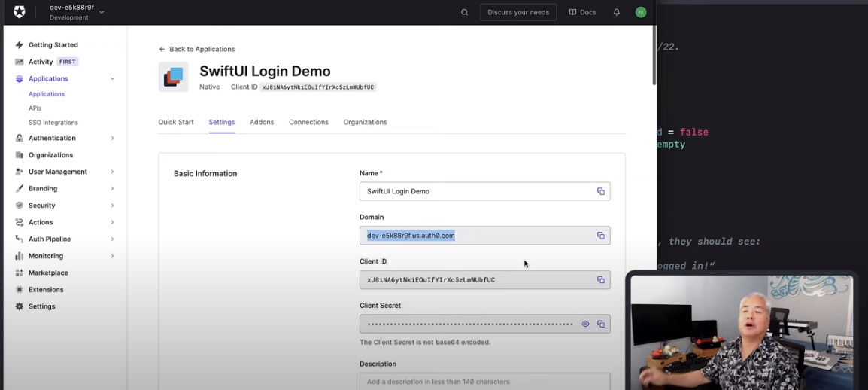Open SSO Integrations in the sidebar
The image size is (868, 390).
point(53,123)
